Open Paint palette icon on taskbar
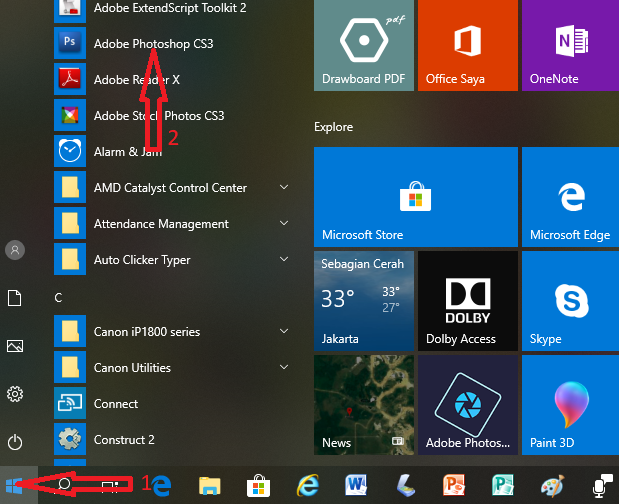Viewport: 619px width, 504px height. pyautogui.click(x=552, y=485)
